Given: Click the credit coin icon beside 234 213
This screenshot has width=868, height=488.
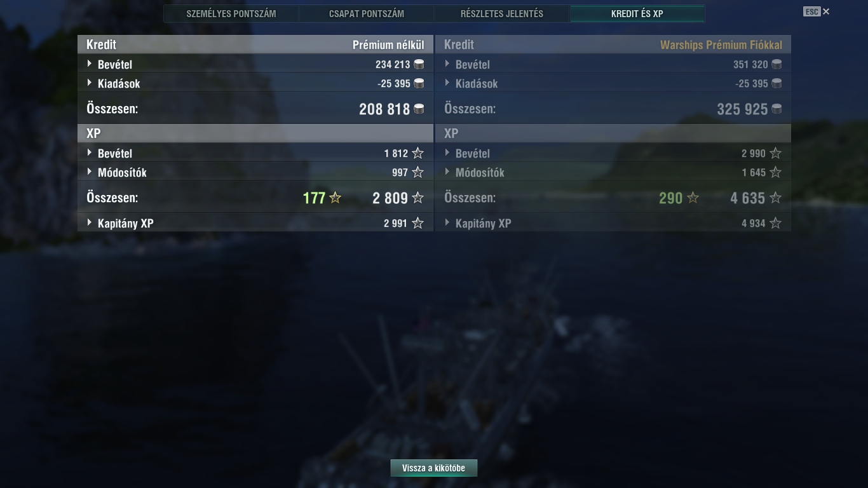Looking at the screenshot, I should pos(419,64).
